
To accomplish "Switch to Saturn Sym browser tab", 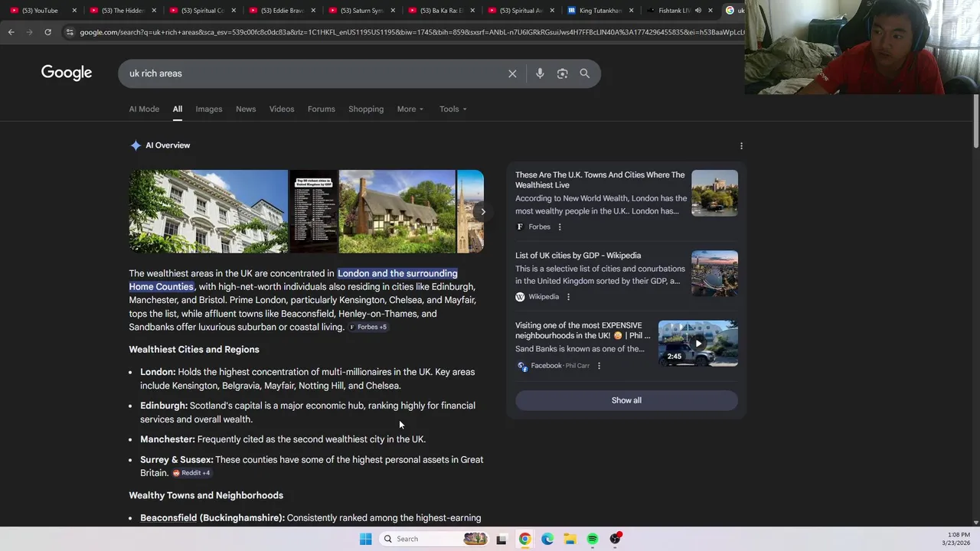I will coord(361,11).
